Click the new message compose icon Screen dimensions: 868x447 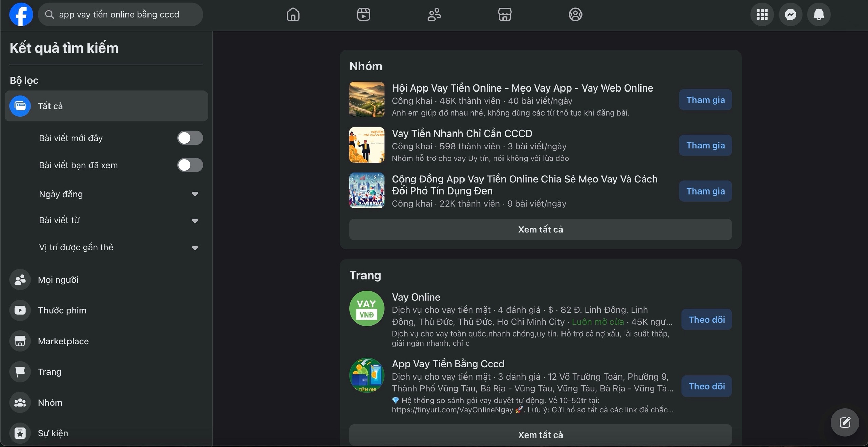[845, 422]
